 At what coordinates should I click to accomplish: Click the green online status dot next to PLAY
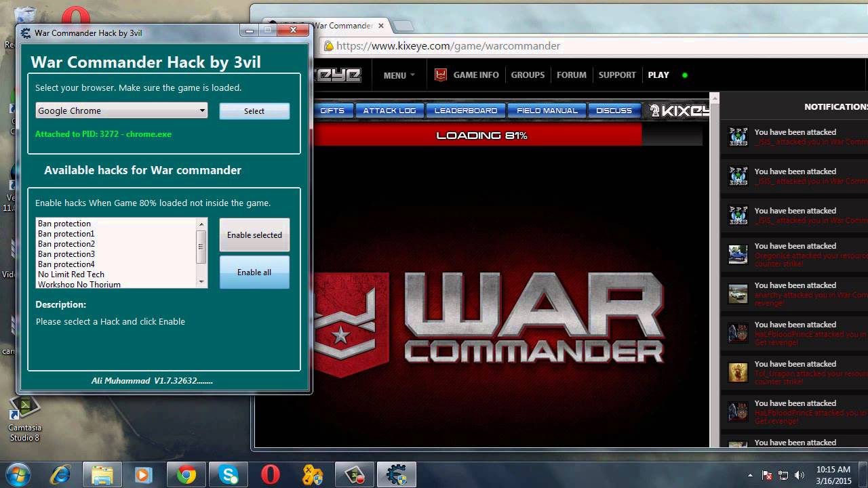point(685,75)
